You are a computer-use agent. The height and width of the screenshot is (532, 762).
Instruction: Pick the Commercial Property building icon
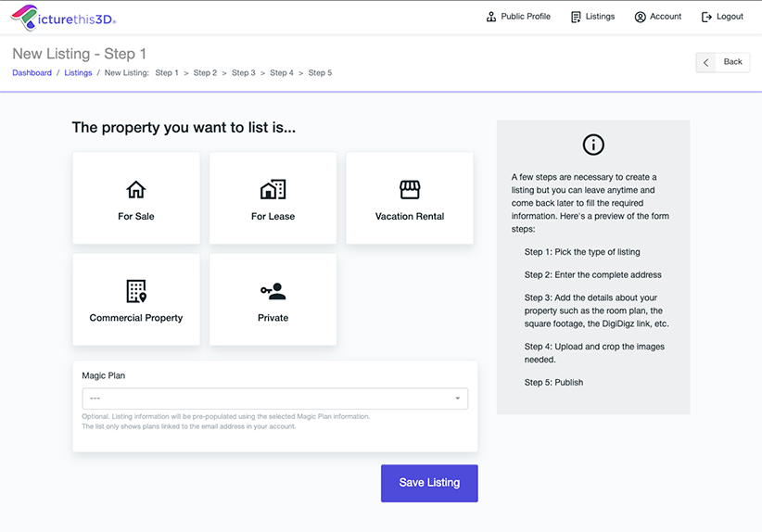(x=136, y=291)
